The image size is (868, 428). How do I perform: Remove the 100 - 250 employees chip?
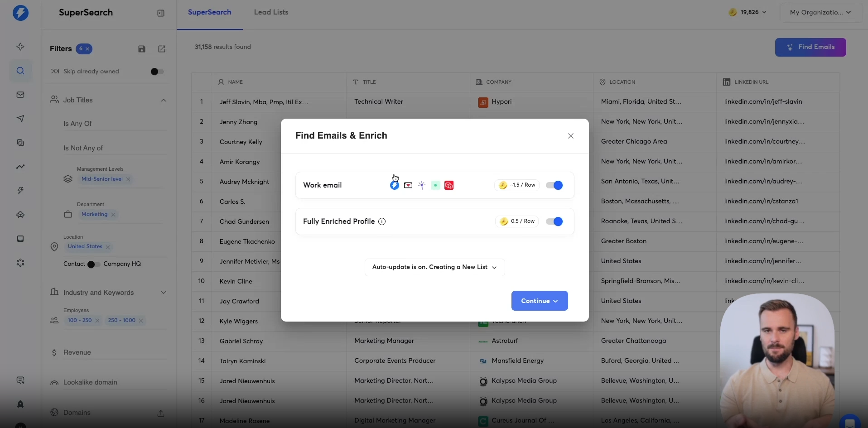97,321
